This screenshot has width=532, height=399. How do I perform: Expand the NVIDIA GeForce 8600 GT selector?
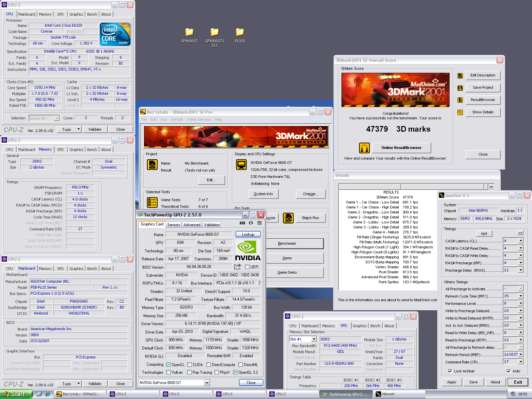point(207,383)
